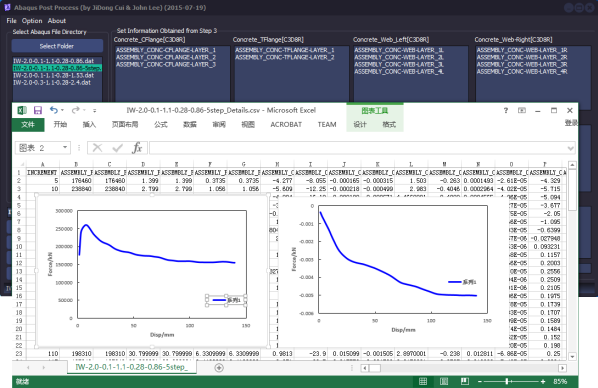Open chart tools 设计 (Design) tab

tap(360, 124)
